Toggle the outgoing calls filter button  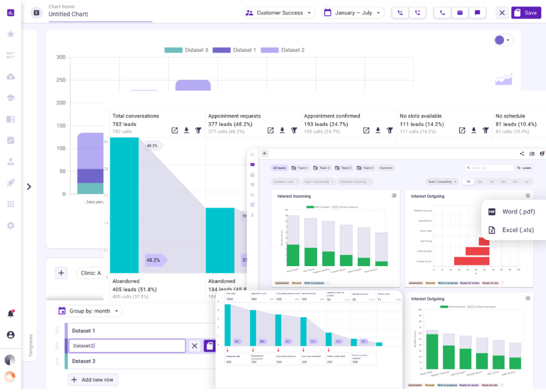(x=417, y=13)
